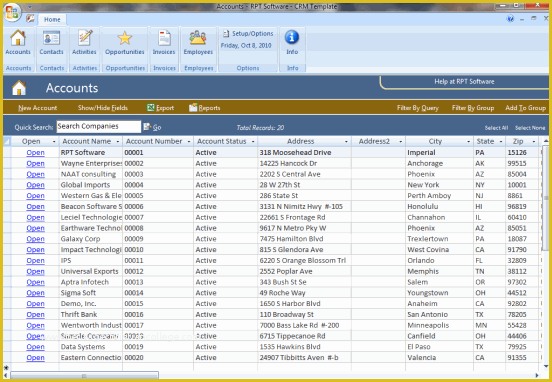This screenshot has height=382, width=552.
Task: Open the City column dropdown
Action: tap(469, 142)
